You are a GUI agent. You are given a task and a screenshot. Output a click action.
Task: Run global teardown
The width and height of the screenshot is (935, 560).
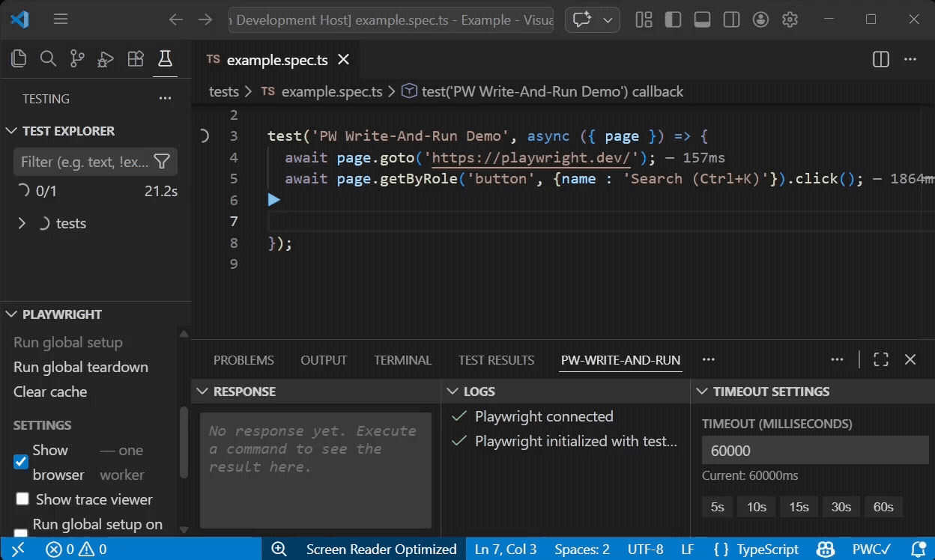click(80, 367)
